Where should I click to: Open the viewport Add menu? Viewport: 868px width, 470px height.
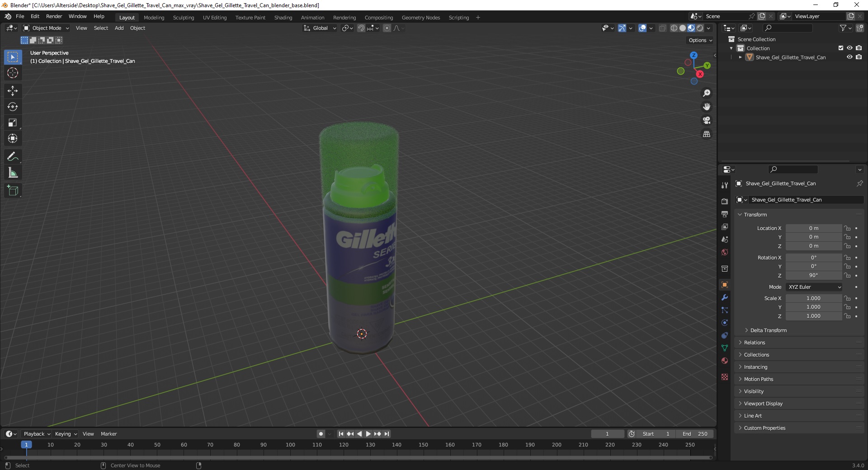[x=119, y=28]
